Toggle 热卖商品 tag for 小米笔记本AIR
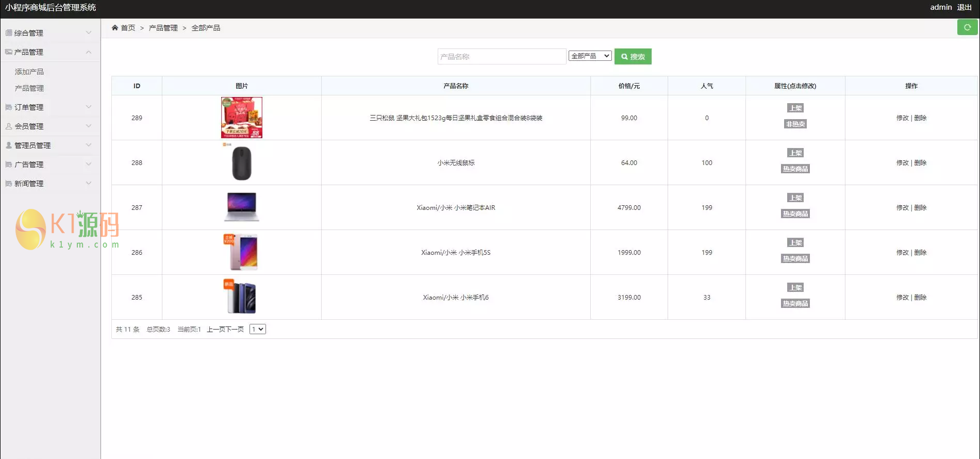 pos(795,214)
